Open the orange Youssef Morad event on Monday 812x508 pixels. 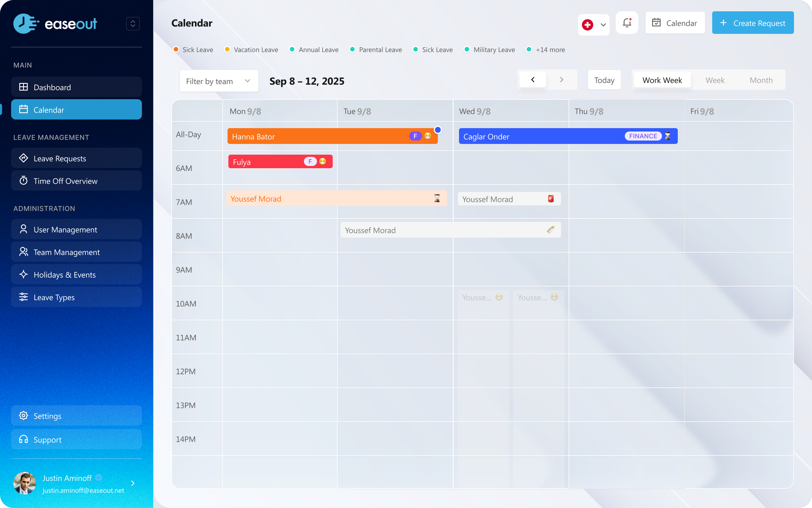337,199
